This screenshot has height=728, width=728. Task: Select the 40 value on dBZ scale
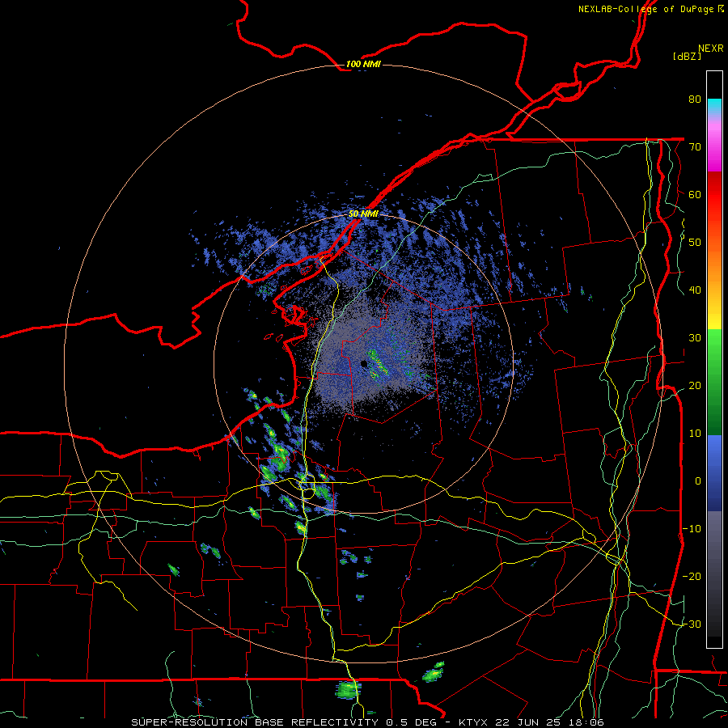(x=695, y=290)
